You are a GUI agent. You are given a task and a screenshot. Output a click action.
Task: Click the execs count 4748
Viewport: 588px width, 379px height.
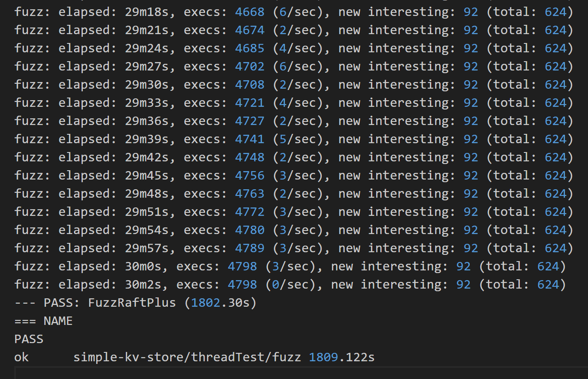249,157
